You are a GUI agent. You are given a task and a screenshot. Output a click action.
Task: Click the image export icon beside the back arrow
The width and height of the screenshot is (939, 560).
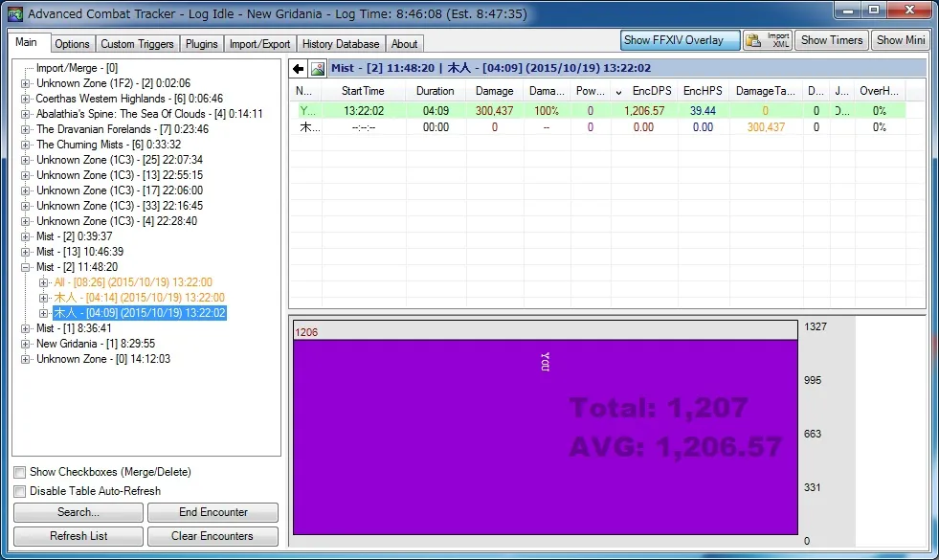point(318,68)
